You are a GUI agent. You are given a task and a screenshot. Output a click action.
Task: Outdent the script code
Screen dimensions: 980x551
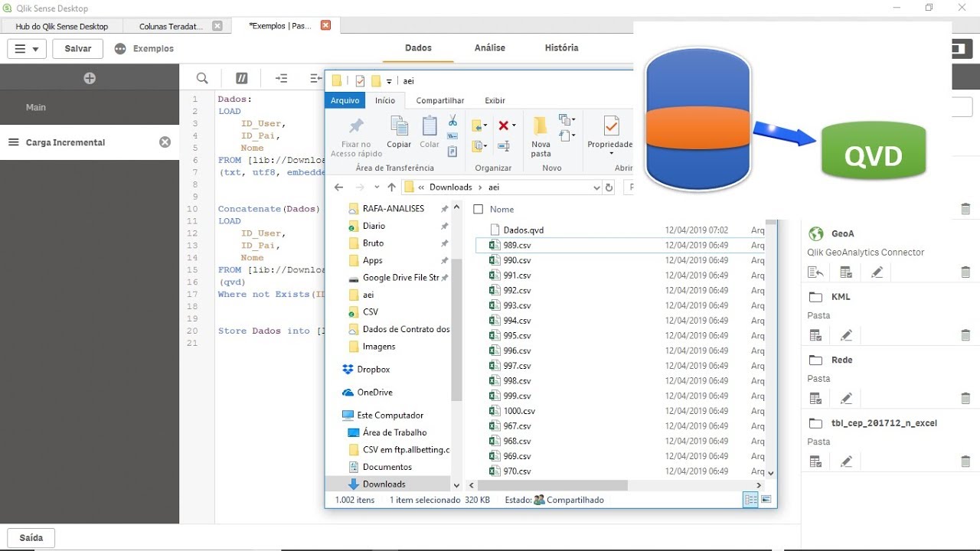[x=316, y=78]
